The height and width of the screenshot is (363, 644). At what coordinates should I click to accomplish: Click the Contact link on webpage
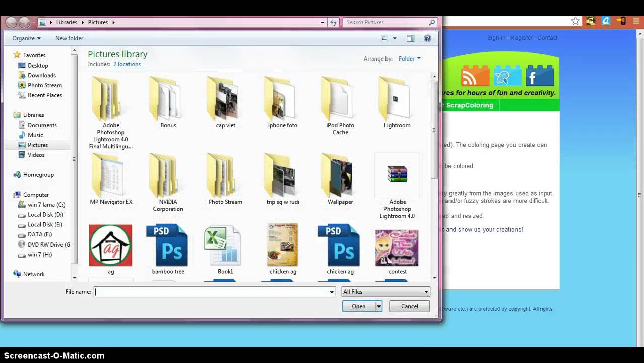547,38
